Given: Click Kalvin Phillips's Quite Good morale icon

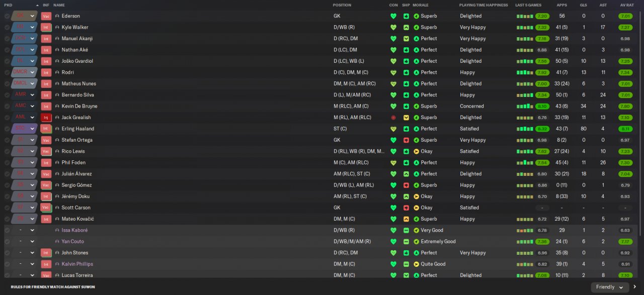Looking at the screenshot, I should (x=416, y=264).
